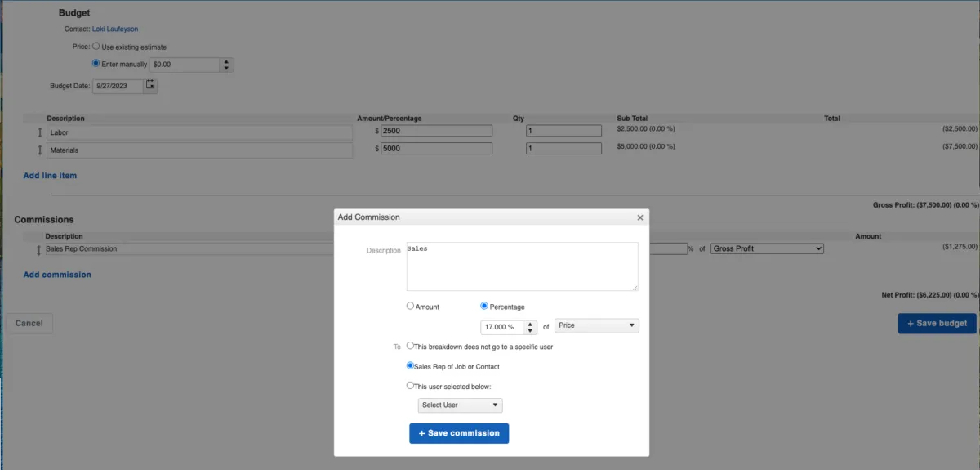
Task: Click the Add Commission dialog title
Action: [368, 217]
